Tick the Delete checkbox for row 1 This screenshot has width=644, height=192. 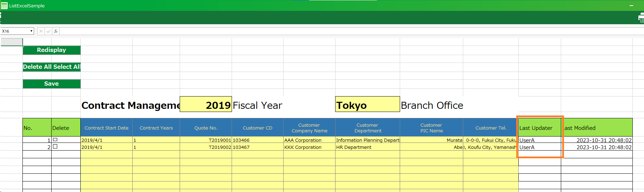pos(55,140)
